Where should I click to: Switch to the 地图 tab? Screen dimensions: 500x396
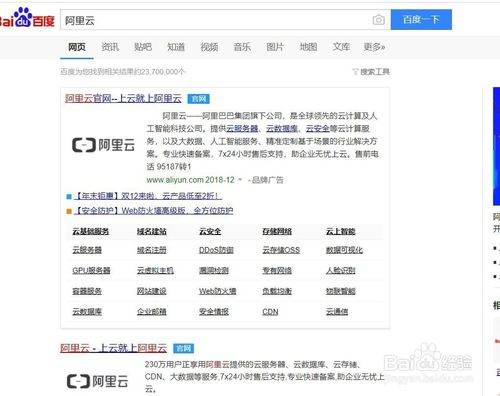pyautogui.click(x=308, y=47)
